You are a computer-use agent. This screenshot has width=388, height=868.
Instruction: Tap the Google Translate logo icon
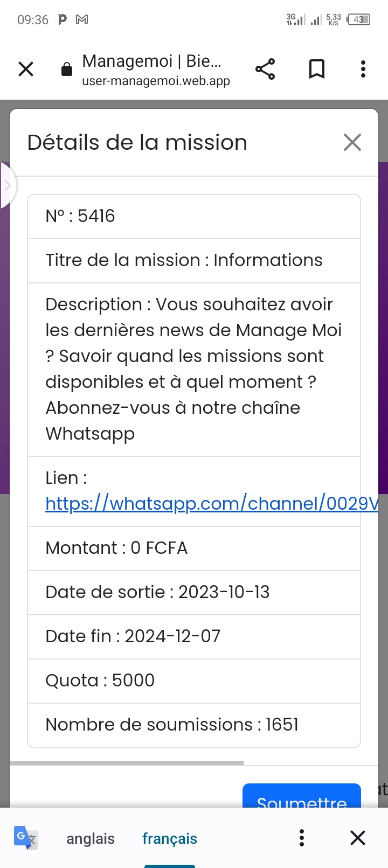pos(25,838)
